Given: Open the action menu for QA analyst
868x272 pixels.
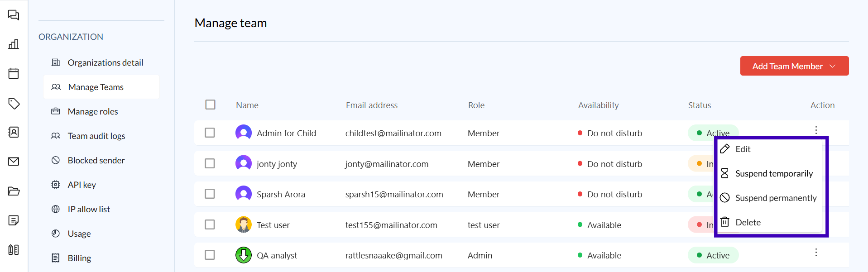Looking at the screenshot, I should (x=816, y=253).
